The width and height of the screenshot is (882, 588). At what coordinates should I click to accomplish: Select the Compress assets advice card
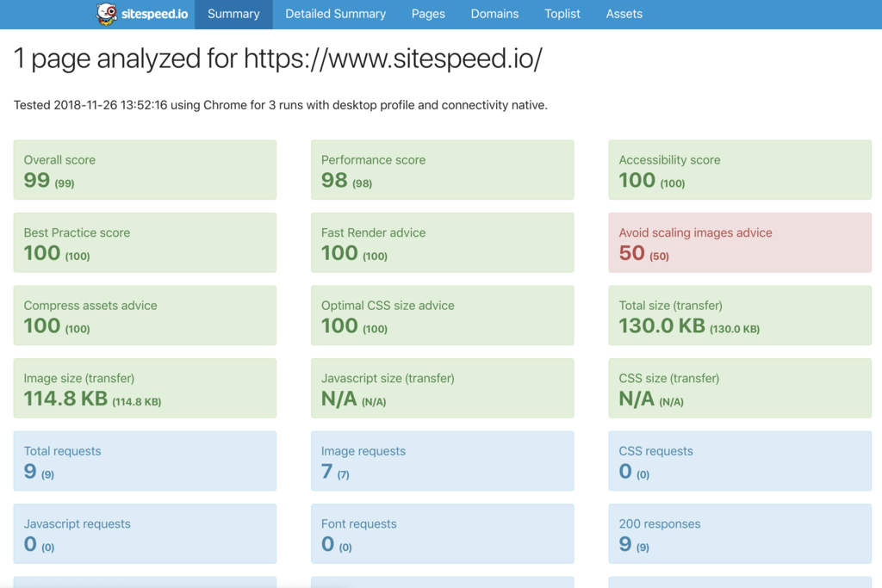pyautogui.click(x=145, y=315)
